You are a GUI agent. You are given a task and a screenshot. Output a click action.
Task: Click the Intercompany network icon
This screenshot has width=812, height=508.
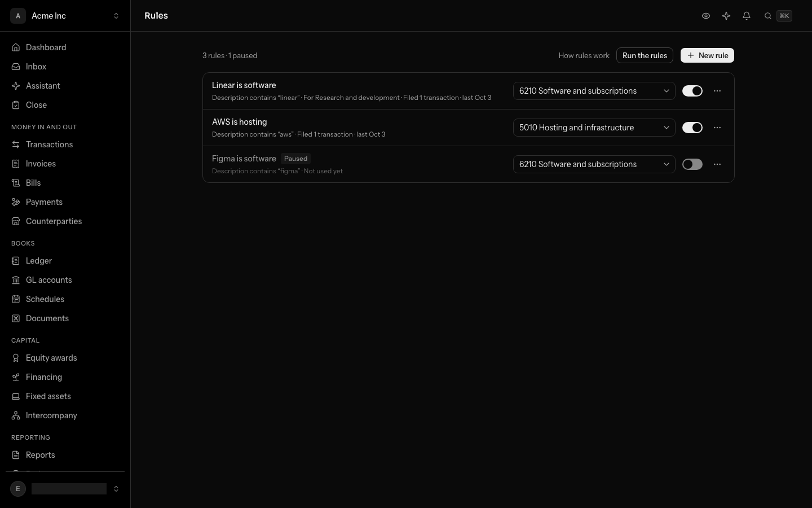pos(16,415)
